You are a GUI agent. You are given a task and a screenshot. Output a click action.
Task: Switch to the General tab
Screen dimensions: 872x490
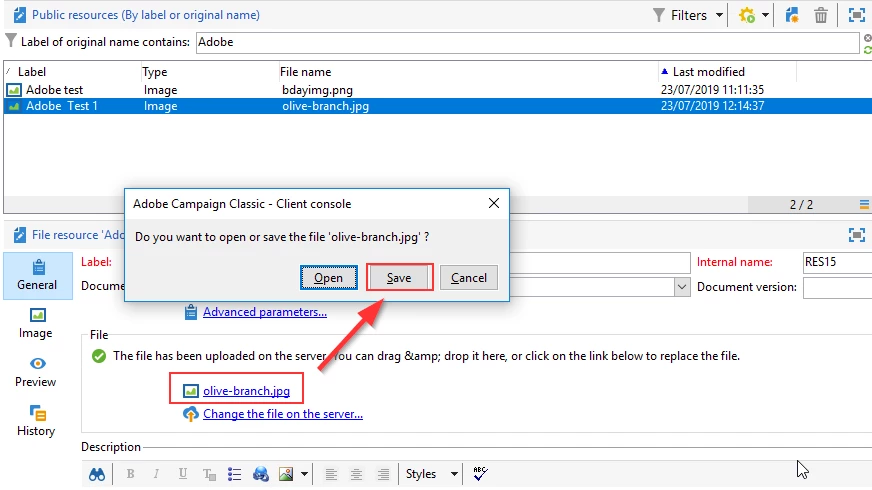pyautogui.click(x=37, y=276)
